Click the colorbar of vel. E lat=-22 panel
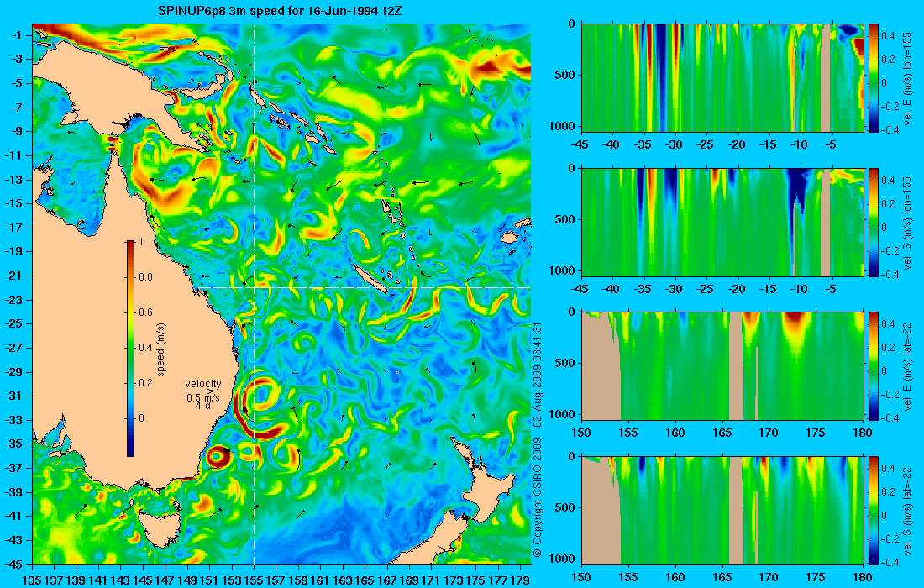 click(x=874, y=366)
